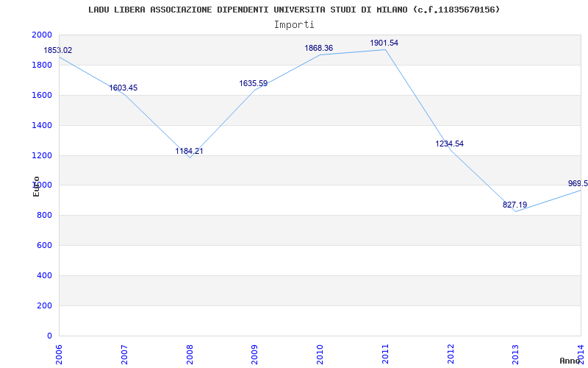Click the 1400 y-axis tick label
Viewport: 588px width, 368px height.
pos(42,125)
